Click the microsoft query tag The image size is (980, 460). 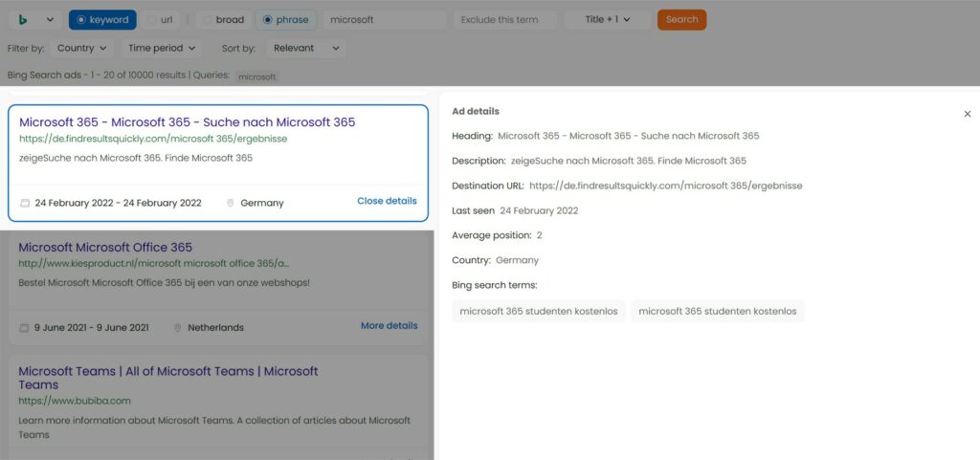[x=256, y=77]
